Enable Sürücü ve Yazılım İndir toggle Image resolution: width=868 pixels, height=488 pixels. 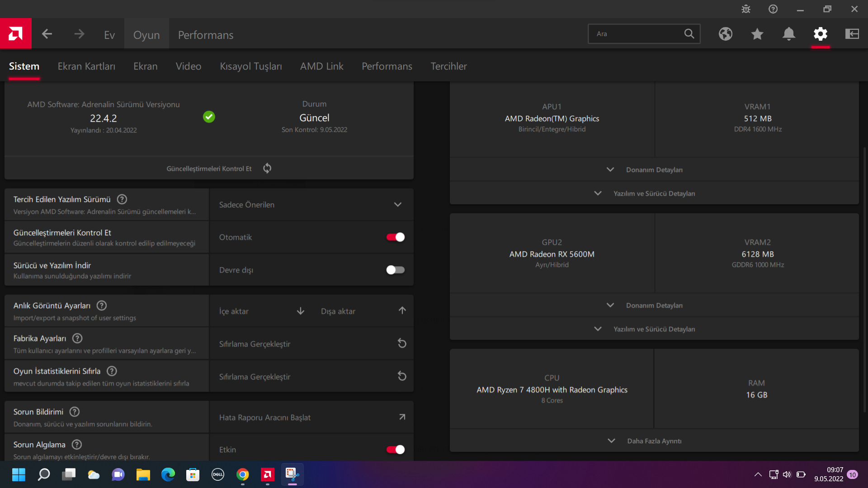[396, 270]
